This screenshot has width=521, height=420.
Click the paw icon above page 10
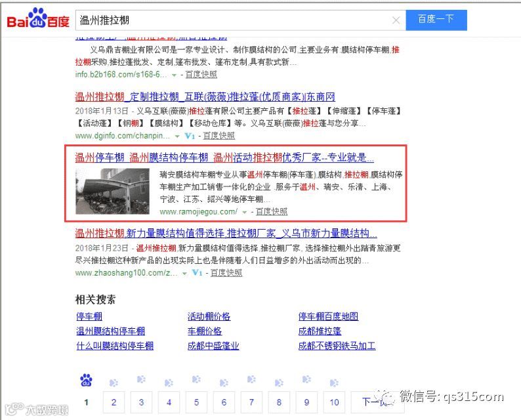pyautogui.click(x=334, y=383)
